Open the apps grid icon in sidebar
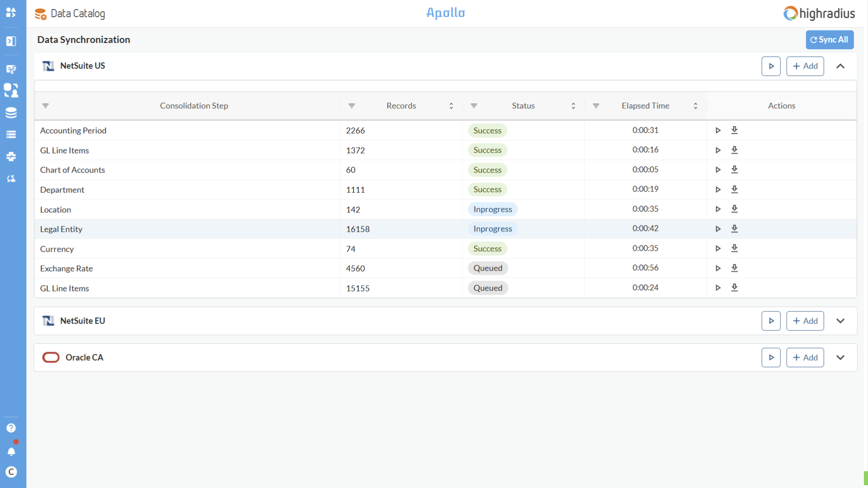This screenshot has width=868, height=488. (x=11, y=13)
